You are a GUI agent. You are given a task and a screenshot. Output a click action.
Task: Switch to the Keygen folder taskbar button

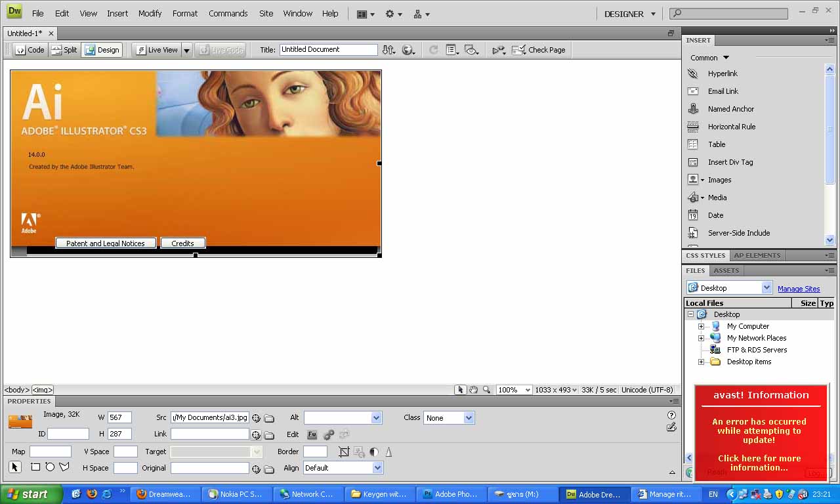pos(380,494)
